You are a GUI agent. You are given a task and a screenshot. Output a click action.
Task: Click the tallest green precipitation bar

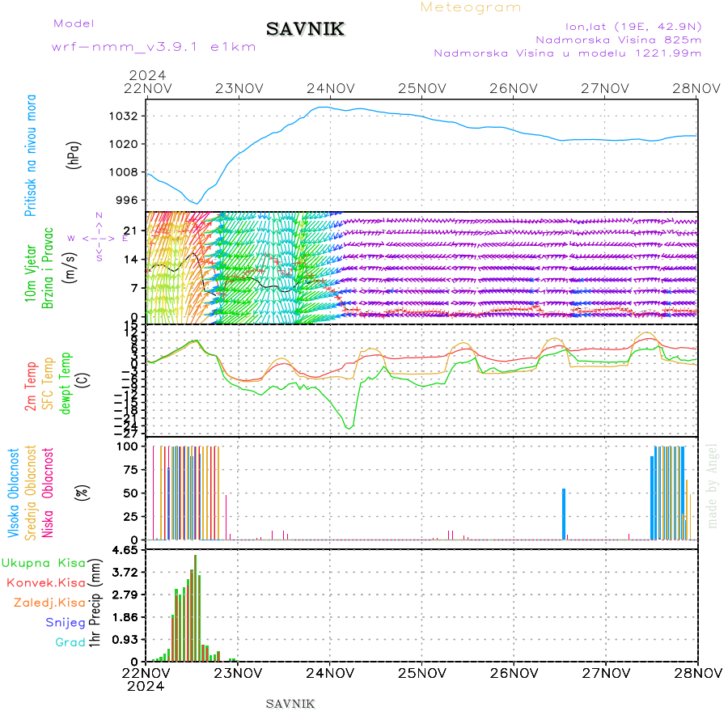[x=196, y=608]
